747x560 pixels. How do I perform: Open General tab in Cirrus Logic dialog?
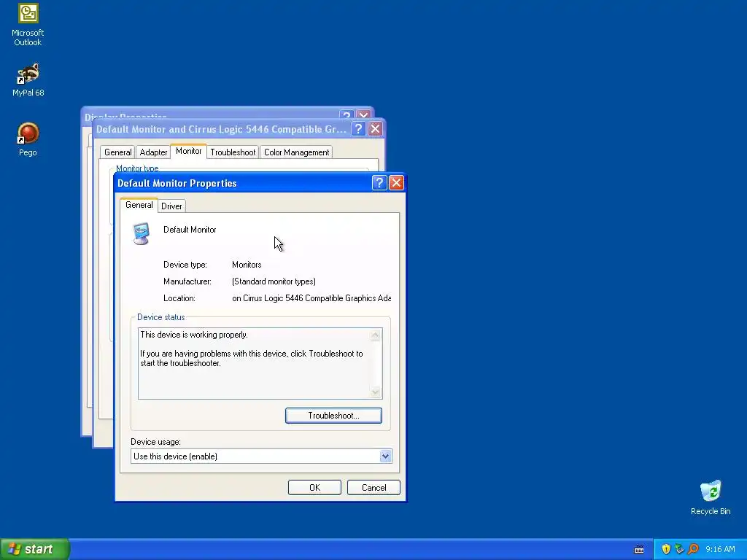[x=117, y=152]
